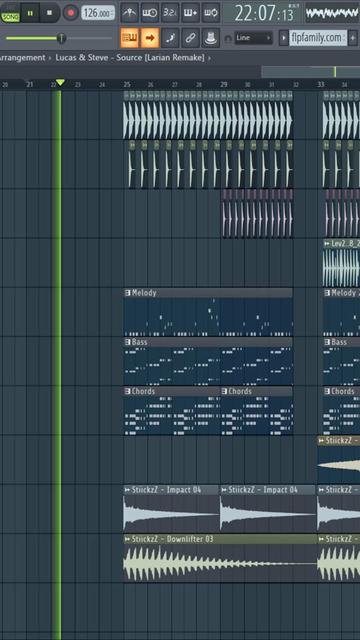Toggle wait for input to start playing
The width and height of the screenshot is (360, 640).
pos(150,13)
